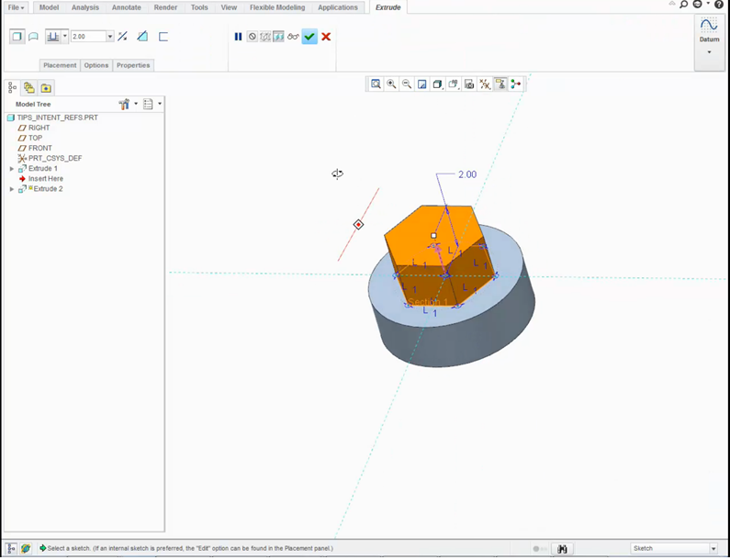Image resolution: width=730 pixels, height=560 pixels.
Task: Open the Model Tree settings dropdown arrow
Action: (136, 104)
